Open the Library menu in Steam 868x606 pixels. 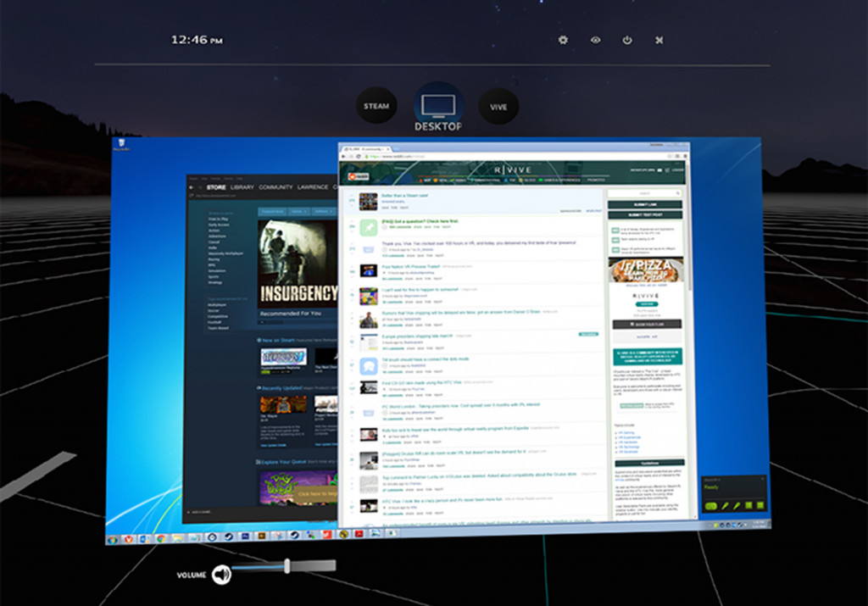242,187
